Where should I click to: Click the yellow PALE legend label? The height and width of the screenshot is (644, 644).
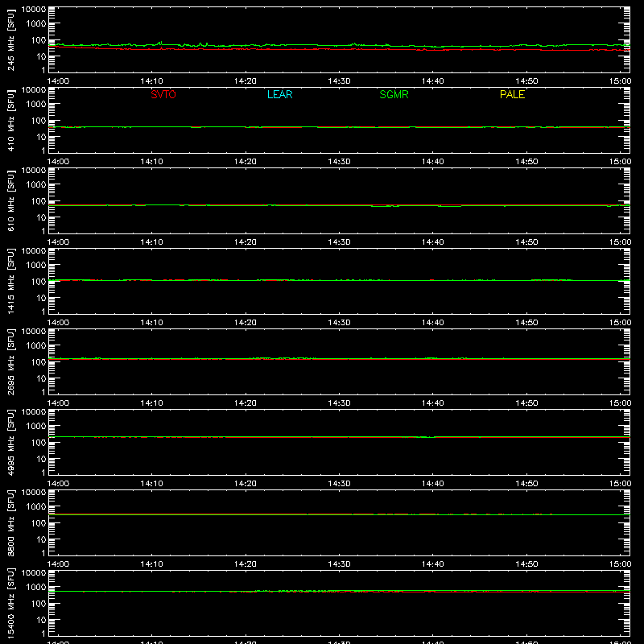tap(512, 94)
